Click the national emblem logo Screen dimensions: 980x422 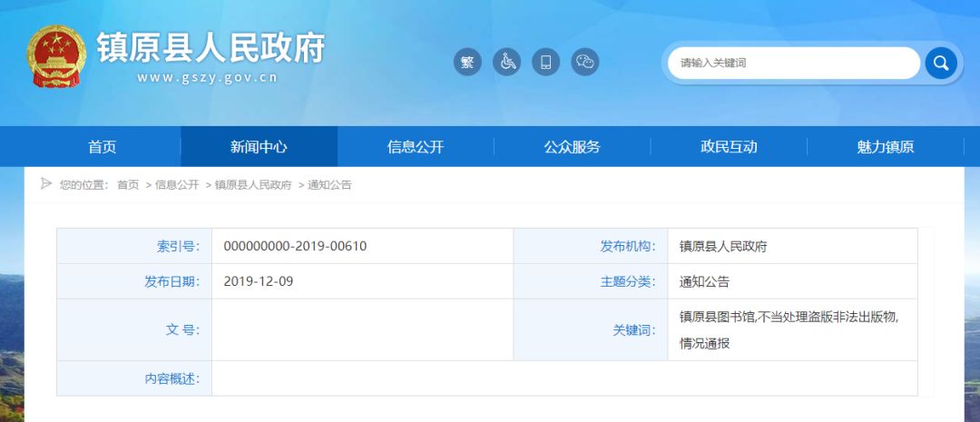tap(56, 57)
